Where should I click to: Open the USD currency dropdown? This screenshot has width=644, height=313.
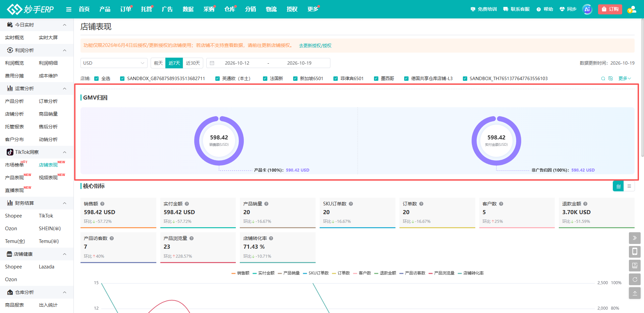pyautogui.click(x=114, y=63)
